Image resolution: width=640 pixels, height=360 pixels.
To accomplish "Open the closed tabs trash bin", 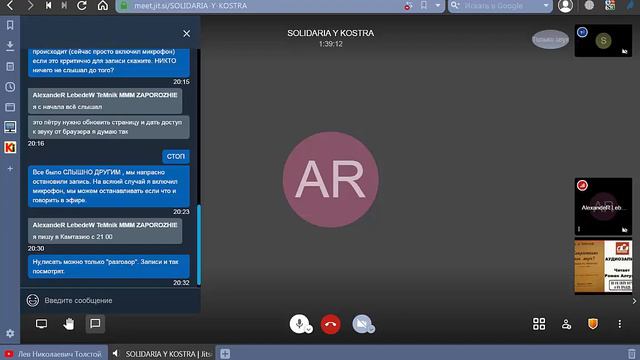I will click(x=631, y=353).
